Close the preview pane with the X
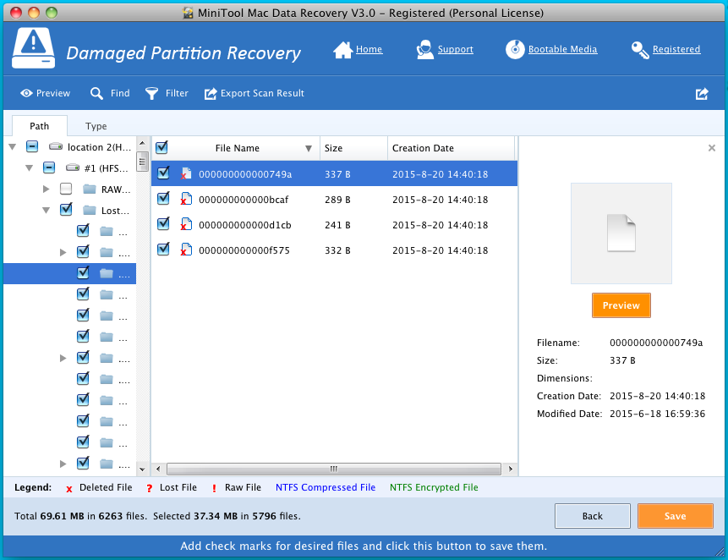 click(x=711, y=148)
